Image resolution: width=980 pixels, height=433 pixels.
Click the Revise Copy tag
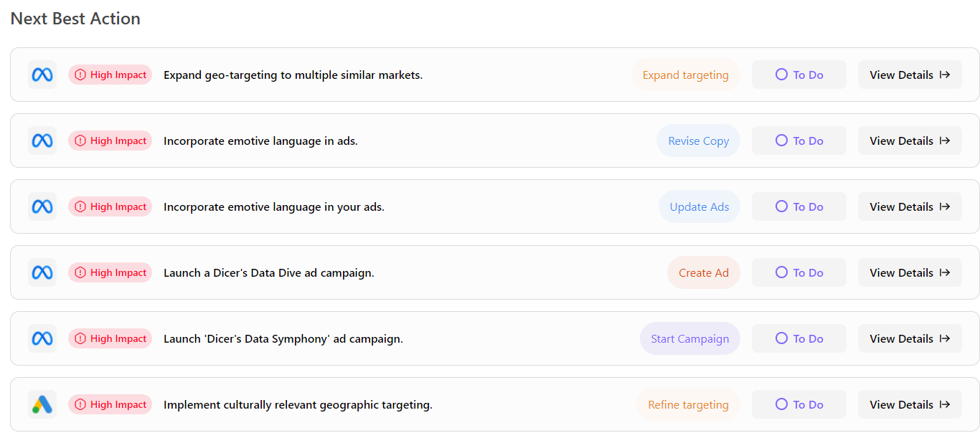pyautogui.click(x=698, y=141)
